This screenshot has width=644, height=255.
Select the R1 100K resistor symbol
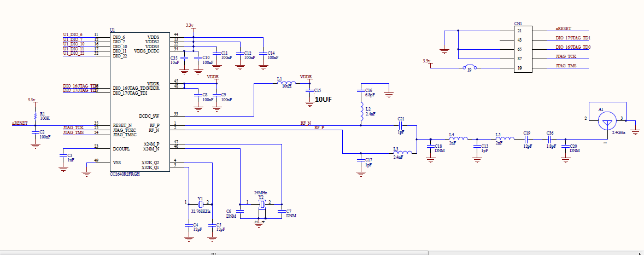pos(36,115)
